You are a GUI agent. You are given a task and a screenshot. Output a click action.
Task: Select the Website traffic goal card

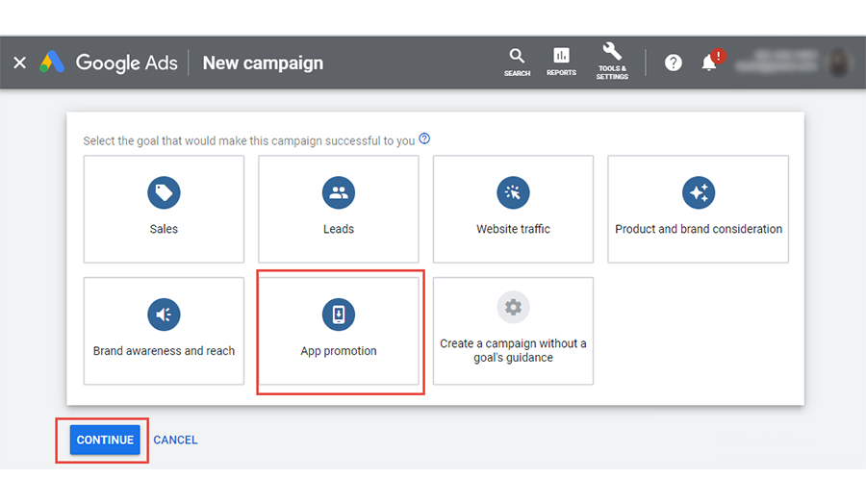point(513,210)
